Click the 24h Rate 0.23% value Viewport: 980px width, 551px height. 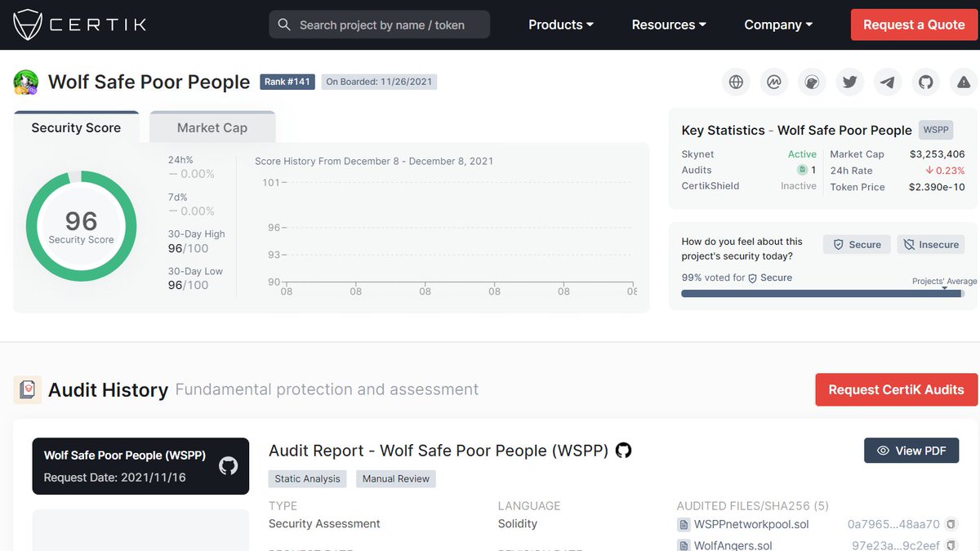[x=945, y=171]
